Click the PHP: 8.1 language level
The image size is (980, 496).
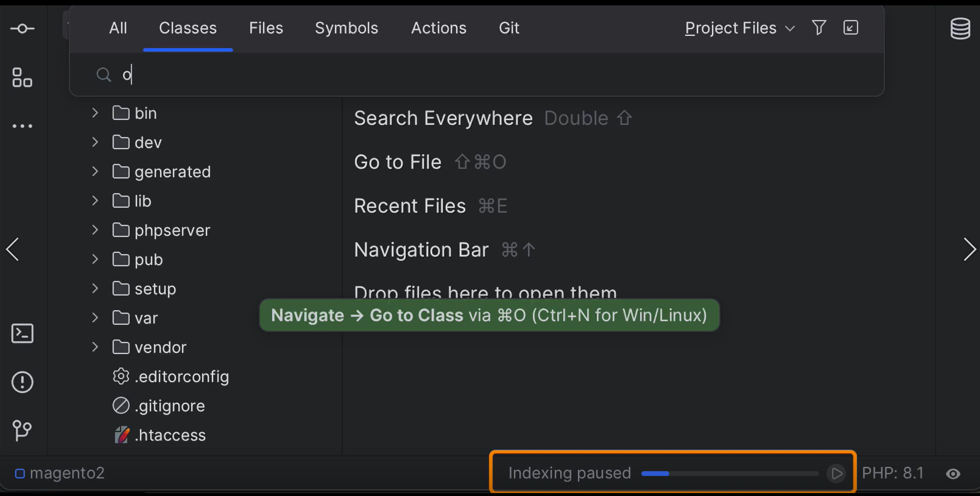[893, 473]
